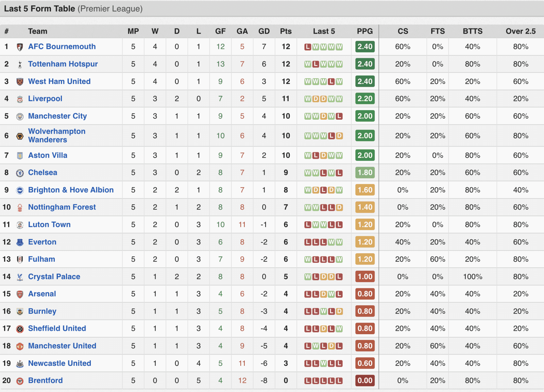Open the Brighton & Hove Albion link
The width and height of the screenshot is (544, 392).
71,190
